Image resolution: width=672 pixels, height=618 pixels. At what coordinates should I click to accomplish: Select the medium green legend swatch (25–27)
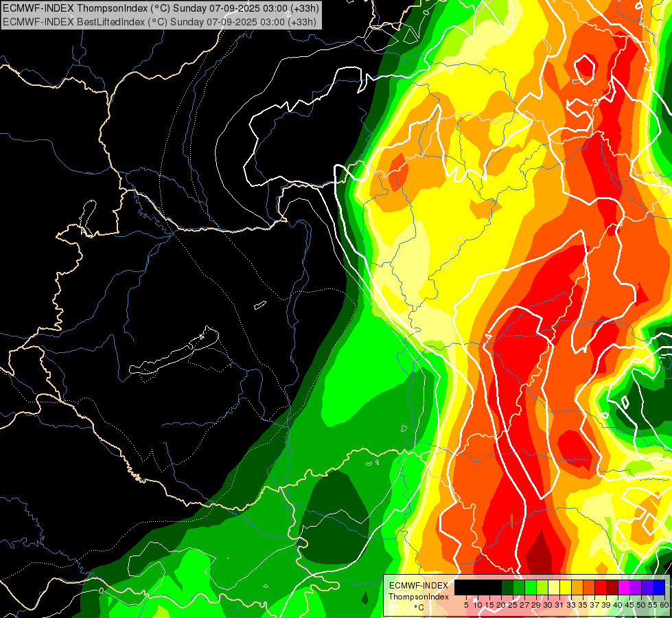519,588
